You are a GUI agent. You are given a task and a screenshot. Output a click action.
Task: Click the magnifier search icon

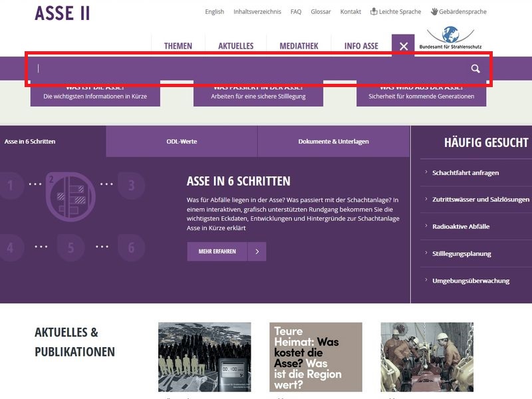475,69
